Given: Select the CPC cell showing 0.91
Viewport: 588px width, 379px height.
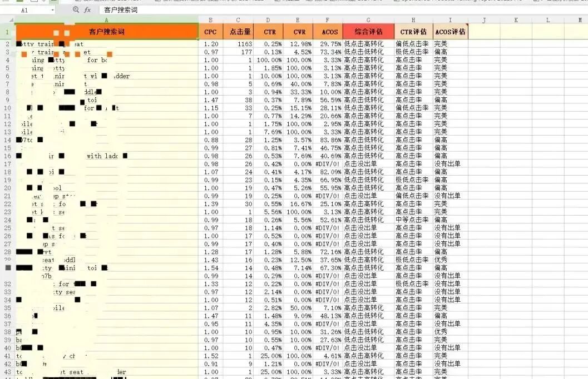Looking at the screenshot, I should (210, 363).
